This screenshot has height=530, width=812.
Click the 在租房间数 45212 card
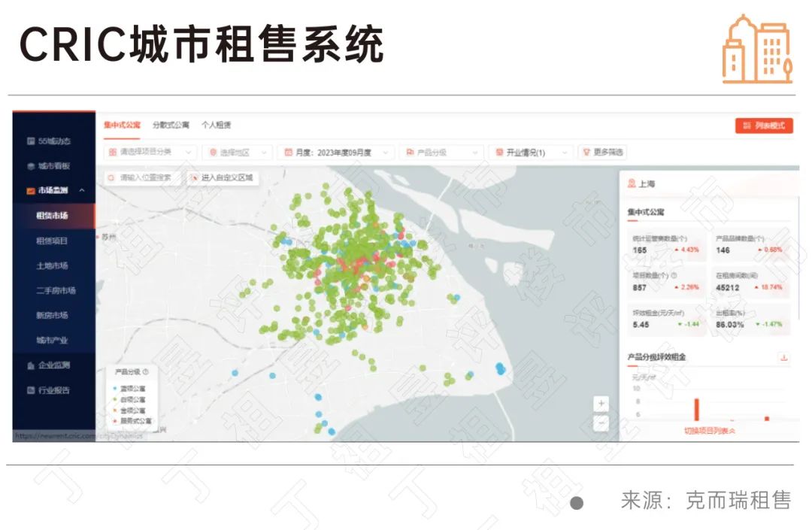point(750,282)
